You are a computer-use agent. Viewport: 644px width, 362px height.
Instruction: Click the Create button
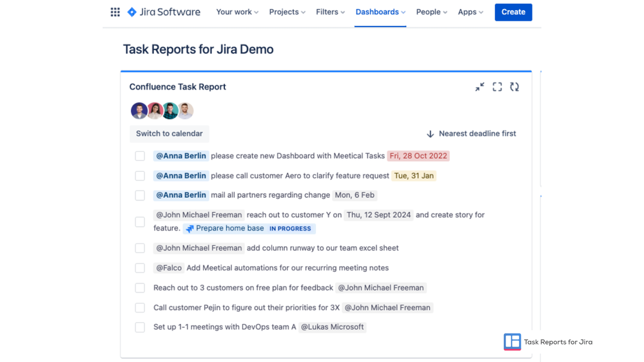point(513,12)
